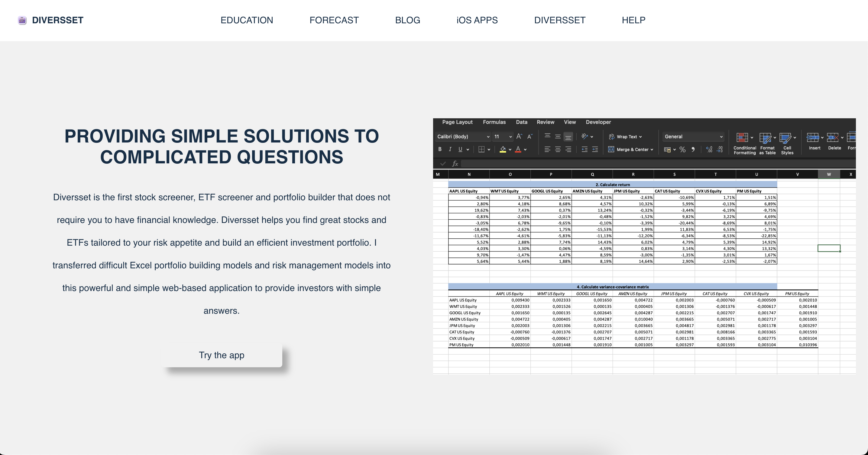The height and width of the screenshot is (455, 868).
Task: Toggle italic formatting in Excel ribbon
Action: [450, 149]
